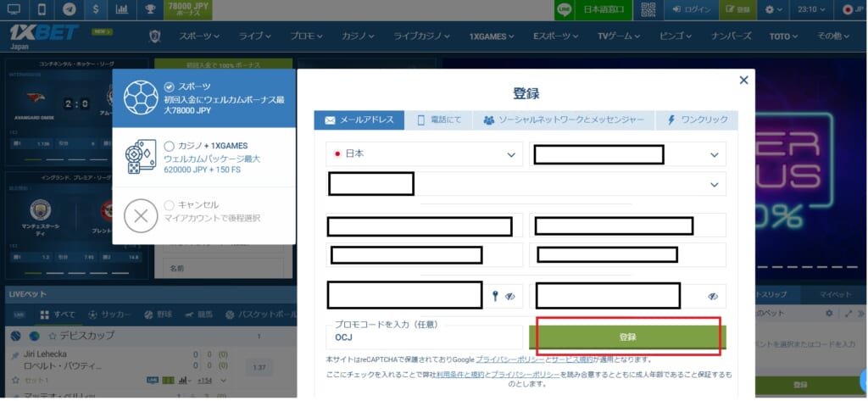Click the globe icon beside デビスカップ

[34, 336]
